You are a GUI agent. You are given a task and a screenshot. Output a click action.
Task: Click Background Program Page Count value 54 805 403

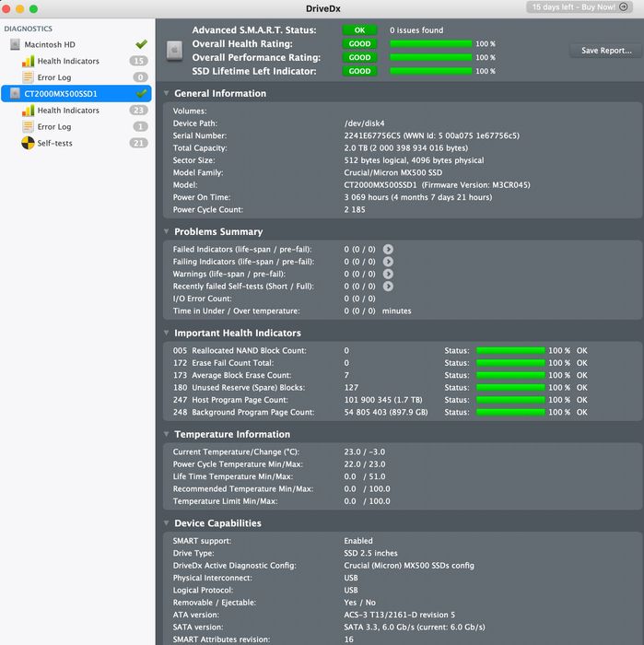coord(365,412)
